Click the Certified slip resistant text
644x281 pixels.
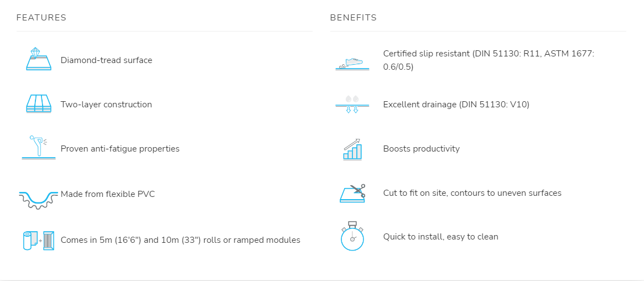click(489, 60)
